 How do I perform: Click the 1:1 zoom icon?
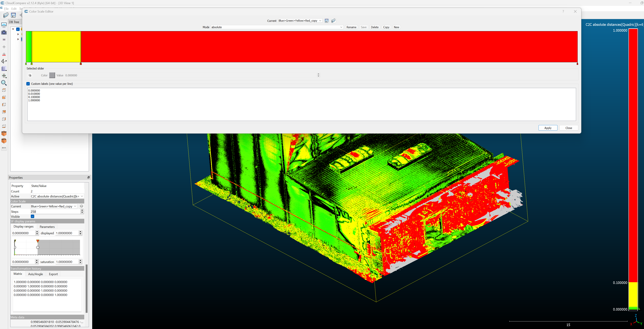[4, 40]
